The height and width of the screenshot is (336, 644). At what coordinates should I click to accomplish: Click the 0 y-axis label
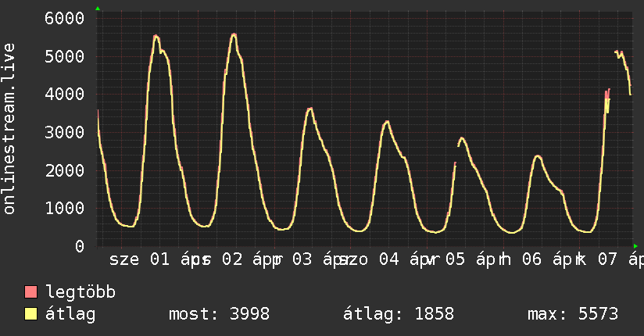coord(80,246)
